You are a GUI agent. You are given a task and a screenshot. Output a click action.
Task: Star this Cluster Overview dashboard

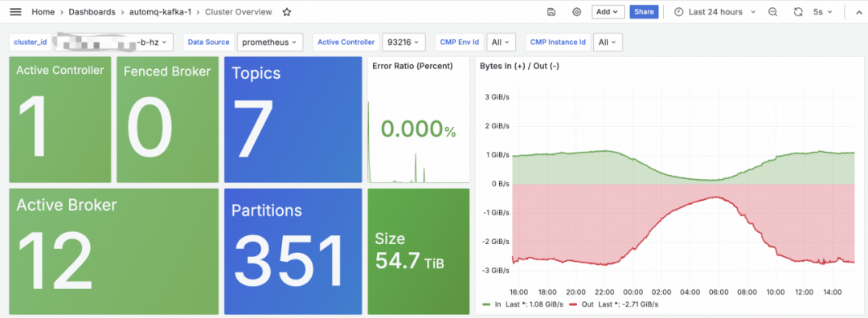tap(287, 12)
